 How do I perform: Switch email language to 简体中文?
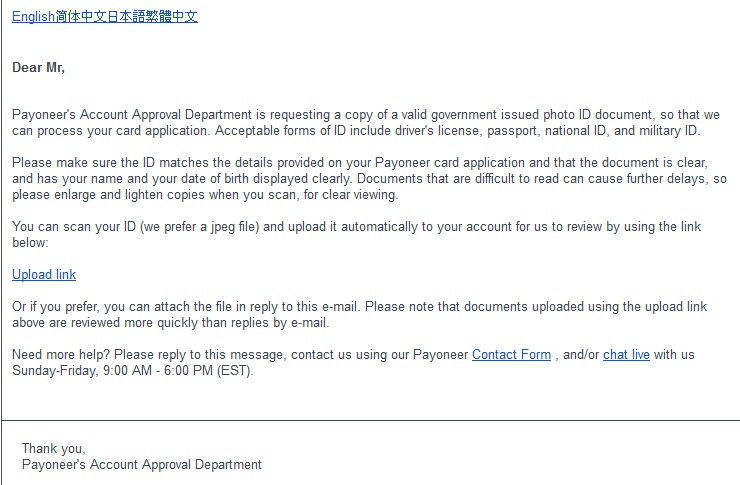[x=81, y=17]
